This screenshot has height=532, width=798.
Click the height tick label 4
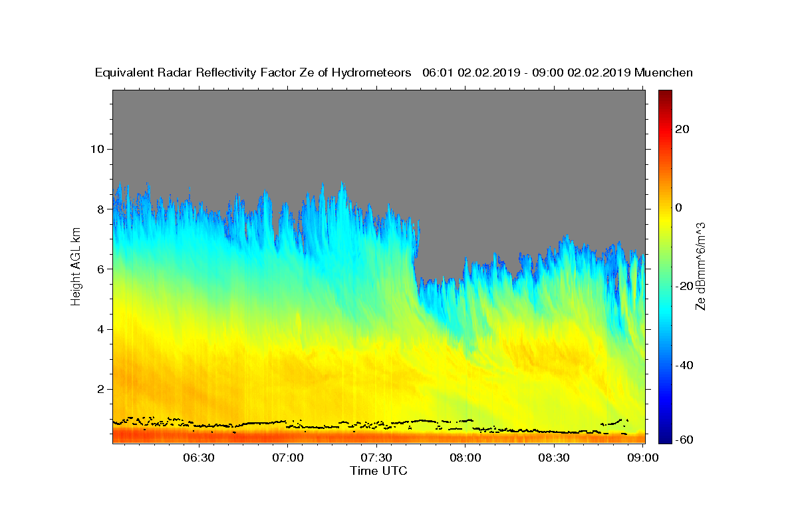coord(100,329)
